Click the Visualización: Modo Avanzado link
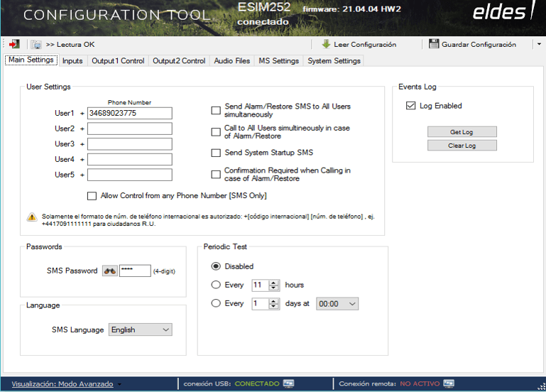The image size is (546, 392). tap(62, 384)
